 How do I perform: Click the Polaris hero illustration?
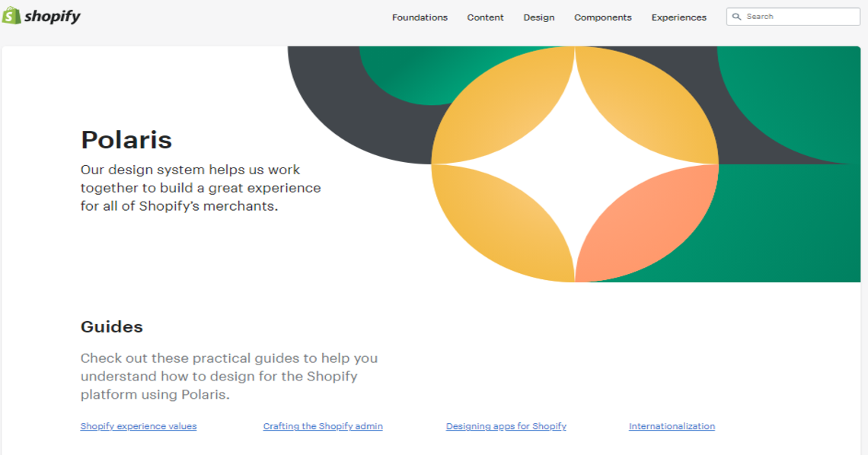[x=574, y=164]
